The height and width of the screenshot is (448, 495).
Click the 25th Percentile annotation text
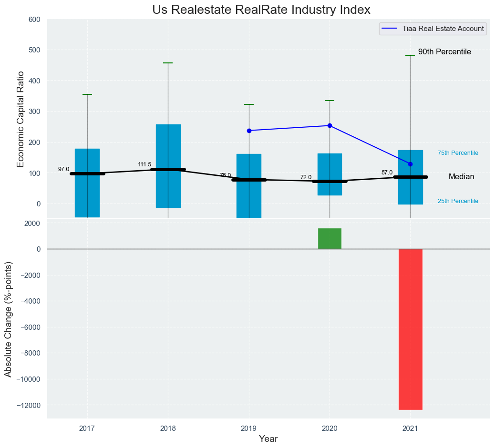(x=458, y=201)
